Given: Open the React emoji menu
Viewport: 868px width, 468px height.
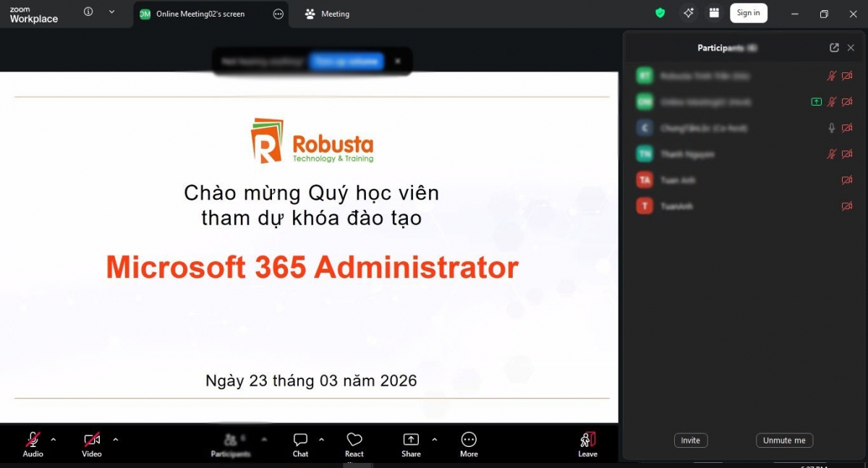Looking at the screenshot, I should tap(354, 444).
